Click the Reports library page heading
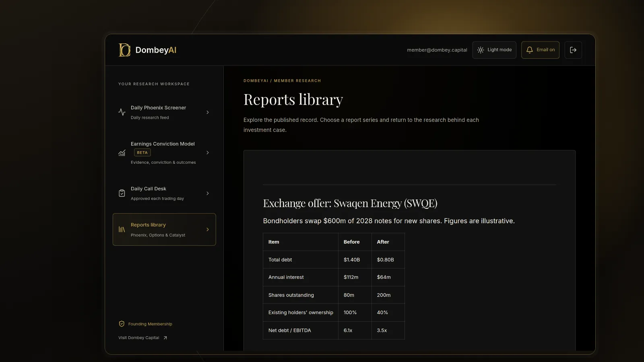This screenshot has width=644, height=362. tap(293, 100)
